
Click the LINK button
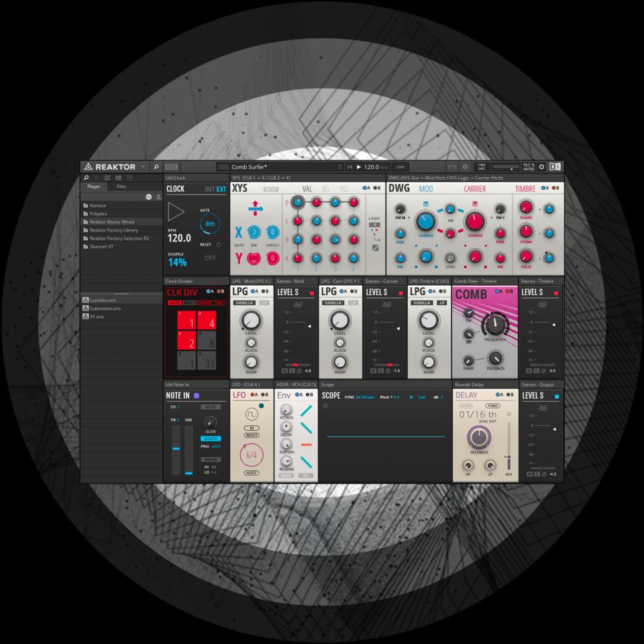pyautogui.click(x=400, y=166)
